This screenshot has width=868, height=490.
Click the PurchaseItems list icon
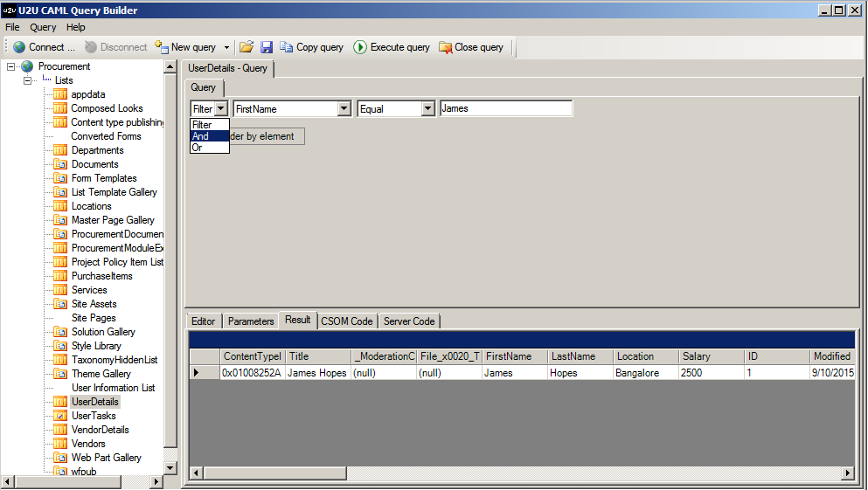click(60, 276)
